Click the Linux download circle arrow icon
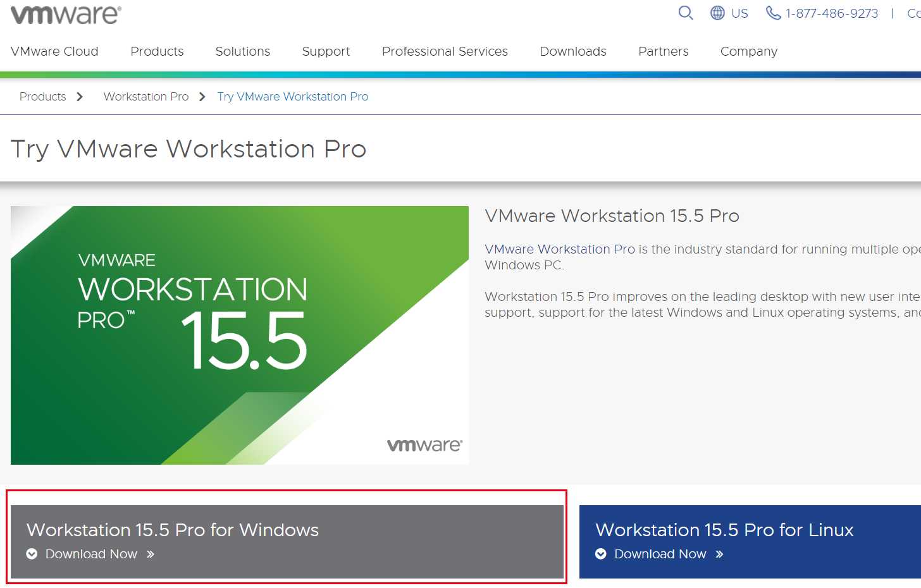Viewport: 921px width, 588px height. pyautogui.click(x=601, y=554)
